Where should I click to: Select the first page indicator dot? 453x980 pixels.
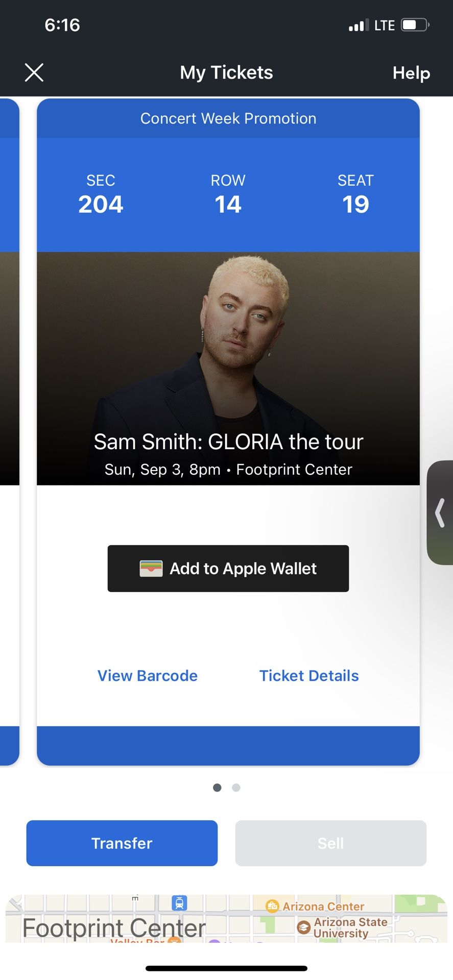(217, 788)
